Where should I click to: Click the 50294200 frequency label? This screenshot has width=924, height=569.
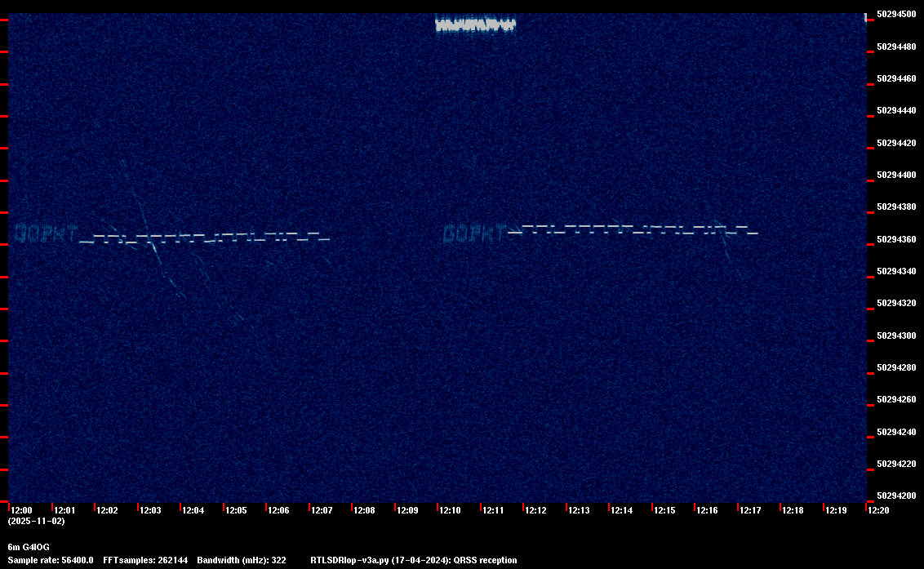coord(895,496)
